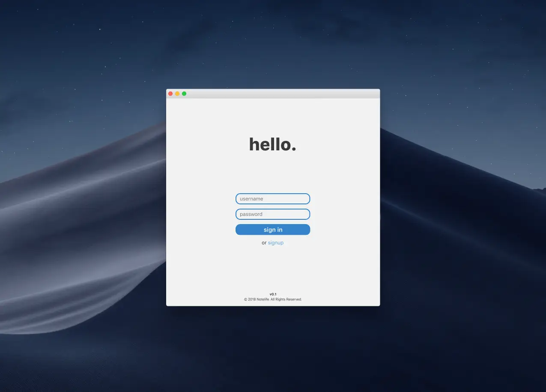Click the red close button
Image resolution: width=546 pixels, height=392 pixels.
pyautogui.click(x=170, y=93)
